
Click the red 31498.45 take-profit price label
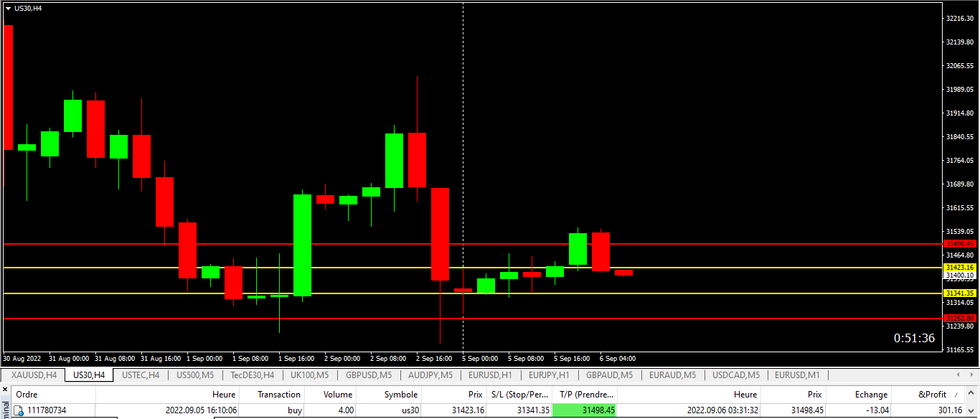tap(960, 244)
